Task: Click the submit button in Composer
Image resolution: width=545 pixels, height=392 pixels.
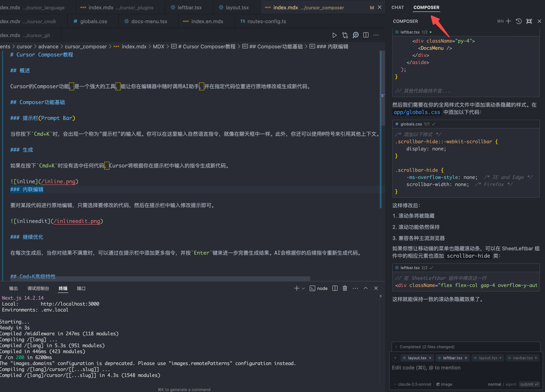Action: (x=529, y=384)
